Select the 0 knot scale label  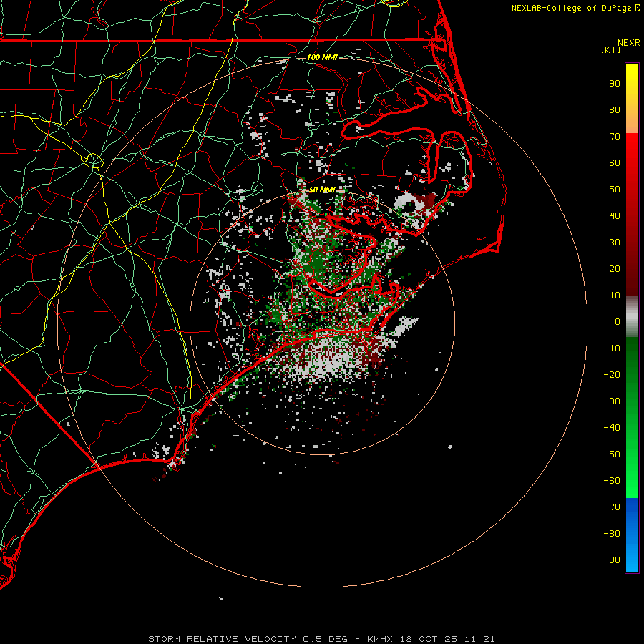click(x=618, y=322)
